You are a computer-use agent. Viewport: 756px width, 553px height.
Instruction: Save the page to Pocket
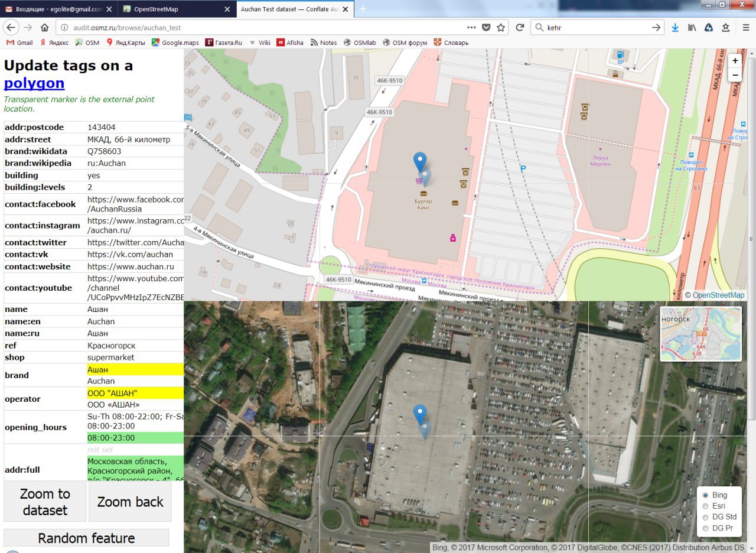pos(486,27)
